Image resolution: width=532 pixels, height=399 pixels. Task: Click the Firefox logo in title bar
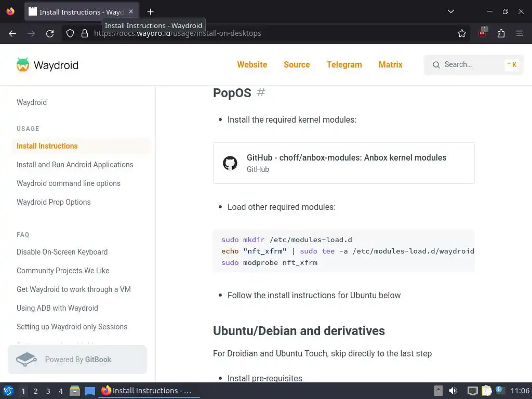coord(10,11)
